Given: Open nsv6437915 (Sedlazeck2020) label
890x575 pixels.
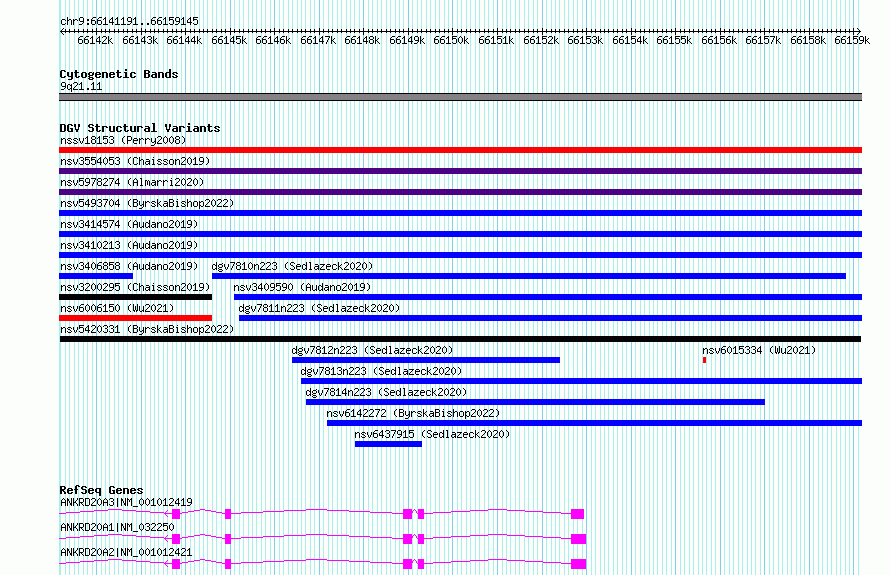Looking at the screenshot, I should click(433, 434).
